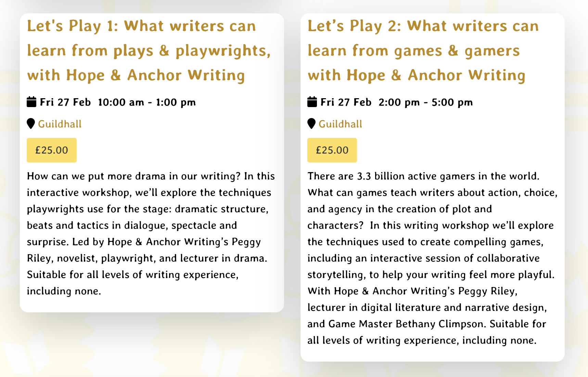This screenshot has width=588, height=377.
Task: Click the location pin in Let's Play 1 card
Action: (31, 124)
